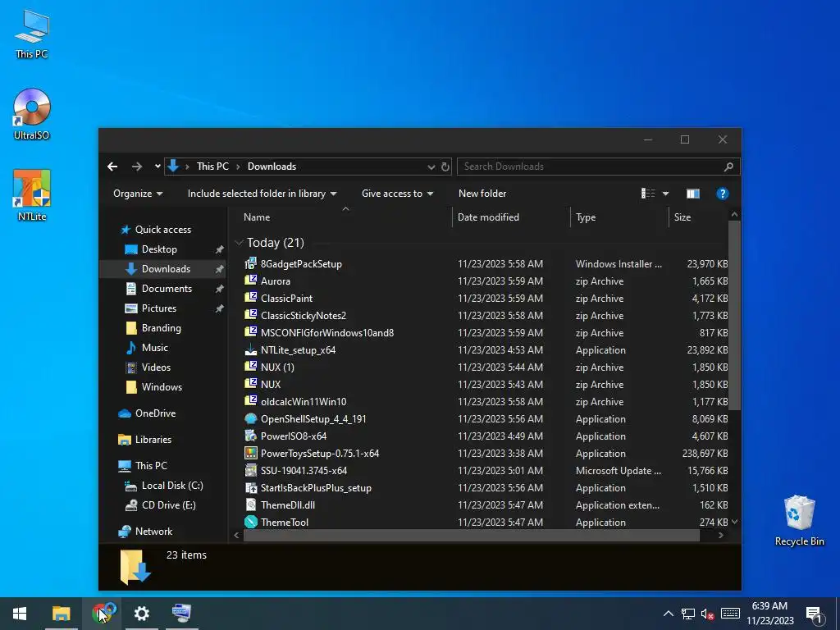The width and height of the screenshot is (840, 630).
Task: Select the StartIsBackPlusPlus_setup file icon
Action: tap(251, 487)
